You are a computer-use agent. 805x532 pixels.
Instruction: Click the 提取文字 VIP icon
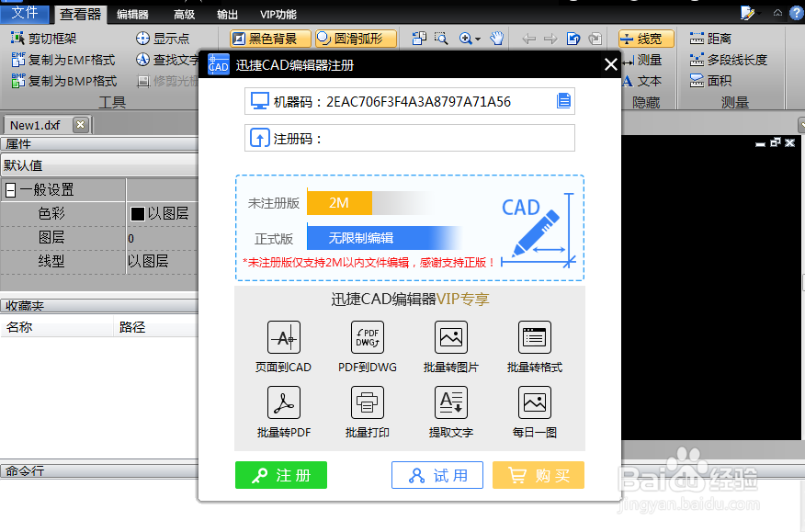(x=451, y=402)
